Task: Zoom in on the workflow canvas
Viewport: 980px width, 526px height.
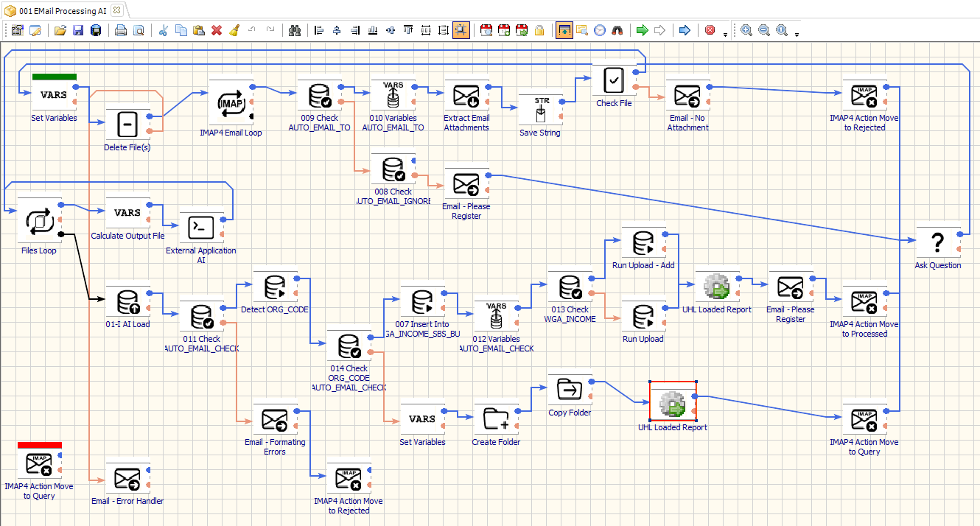Action: point(746,29)
